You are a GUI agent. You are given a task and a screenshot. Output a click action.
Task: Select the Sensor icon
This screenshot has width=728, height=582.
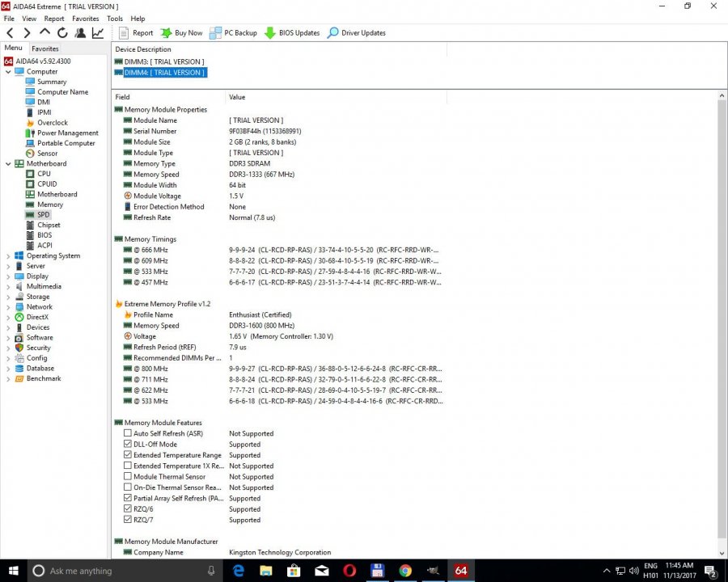[x=30, y=153]
